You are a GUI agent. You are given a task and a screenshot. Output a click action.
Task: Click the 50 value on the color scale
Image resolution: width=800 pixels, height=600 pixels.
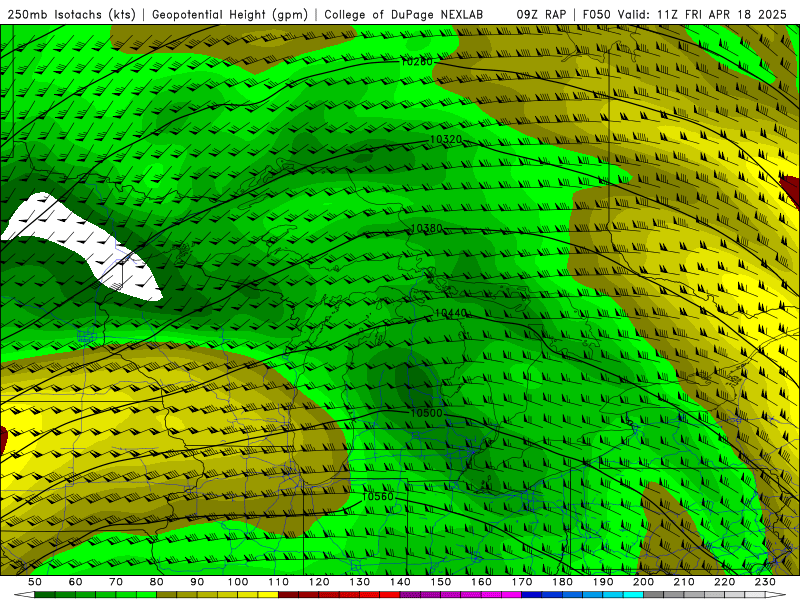(35, 582)
